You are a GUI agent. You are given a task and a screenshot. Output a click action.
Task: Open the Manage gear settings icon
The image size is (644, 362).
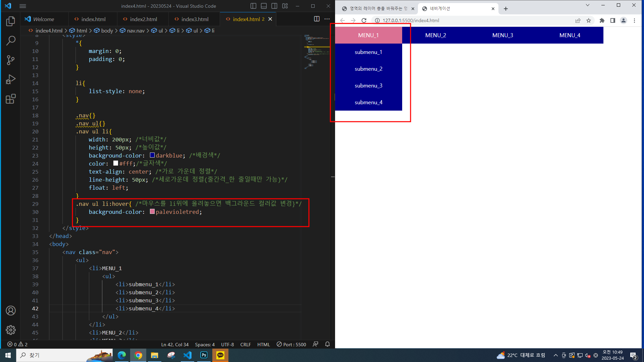[x=11, y=330]
